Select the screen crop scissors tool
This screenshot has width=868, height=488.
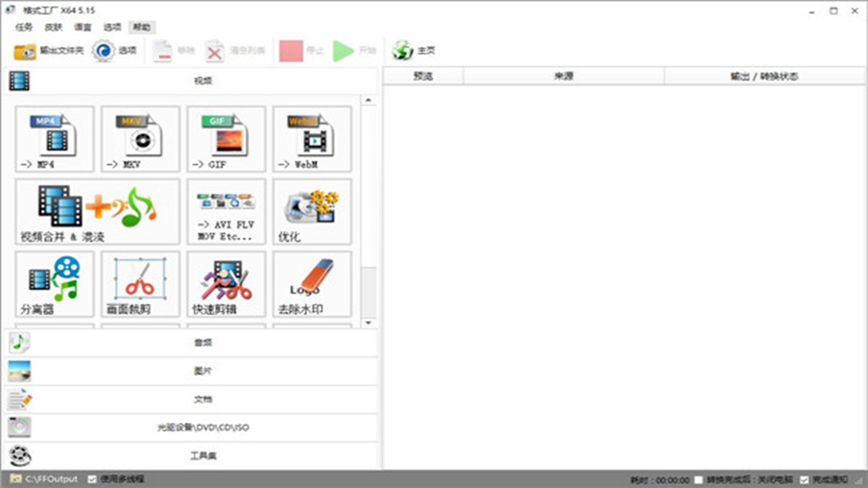pos(140,284)
